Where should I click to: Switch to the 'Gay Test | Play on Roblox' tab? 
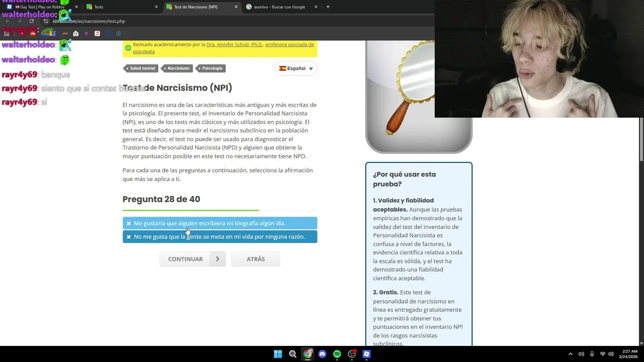coord(42,7)
